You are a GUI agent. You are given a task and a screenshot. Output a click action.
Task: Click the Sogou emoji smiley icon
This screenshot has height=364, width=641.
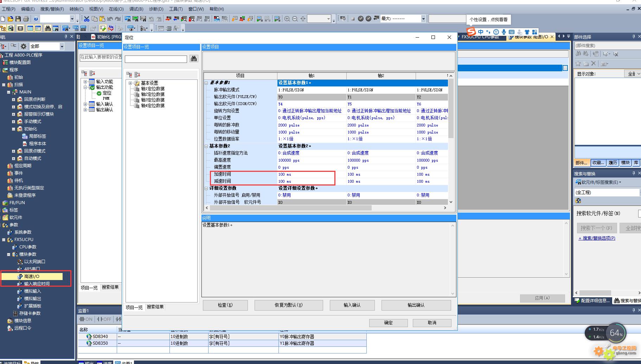496,32
